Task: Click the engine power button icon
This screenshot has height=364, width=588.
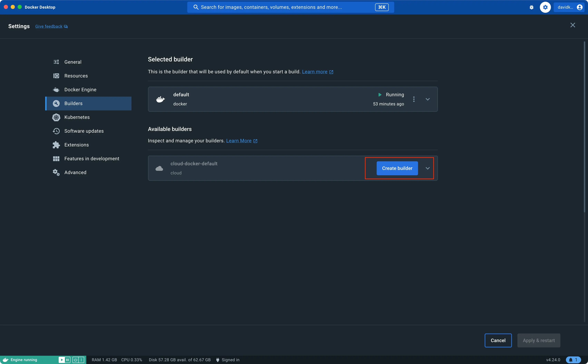Action: click(x=75, y=360)
